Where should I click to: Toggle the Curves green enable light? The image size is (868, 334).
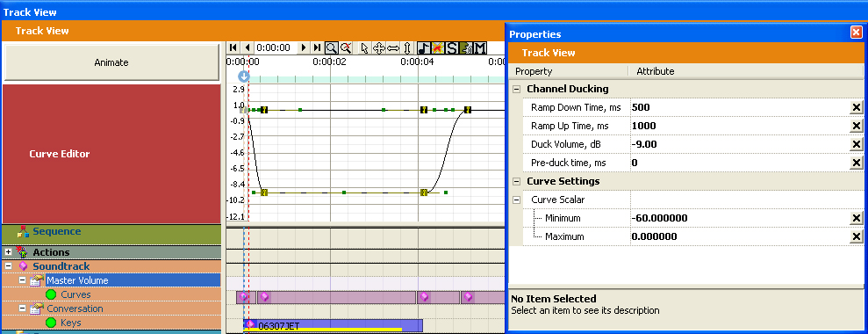tap(51, 294)
